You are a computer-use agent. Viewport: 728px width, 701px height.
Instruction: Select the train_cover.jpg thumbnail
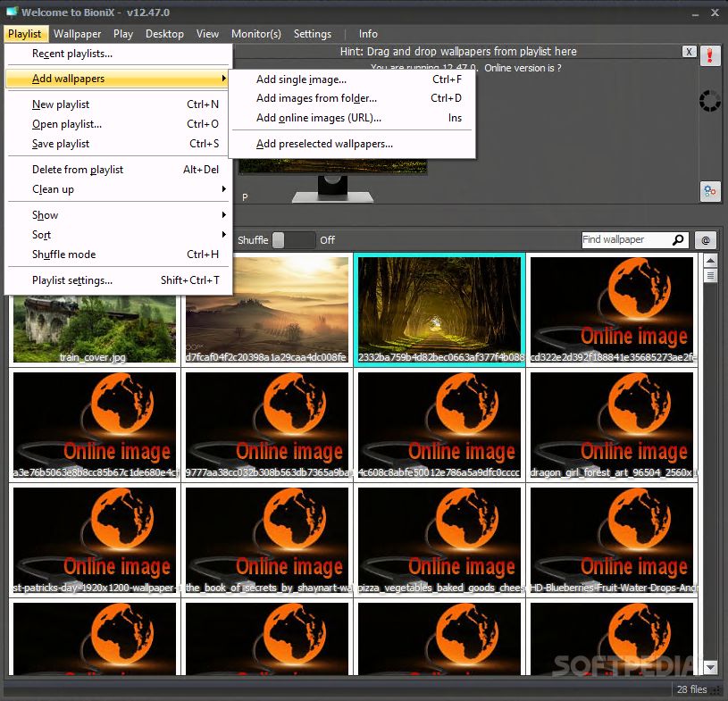(x=95, y=329)
